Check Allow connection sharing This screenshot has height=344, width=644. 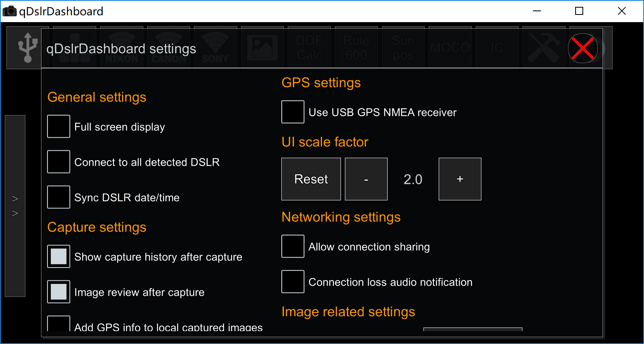[293, 246]
